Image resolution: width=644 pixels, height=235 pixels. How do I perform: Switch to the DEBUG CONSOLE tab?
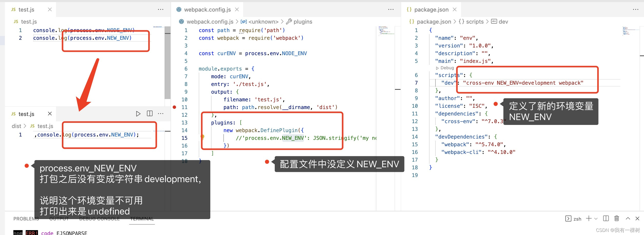coord(100,219)
